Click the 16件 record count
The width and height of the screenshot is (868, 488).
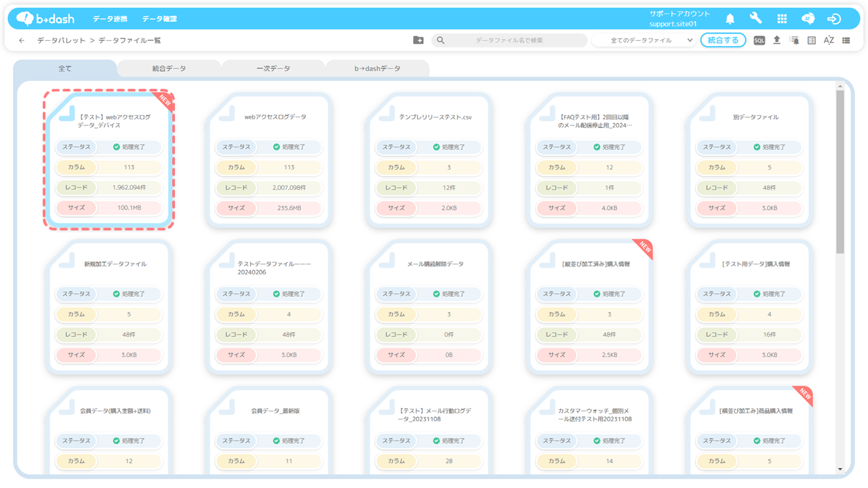(x=769, y=335)
